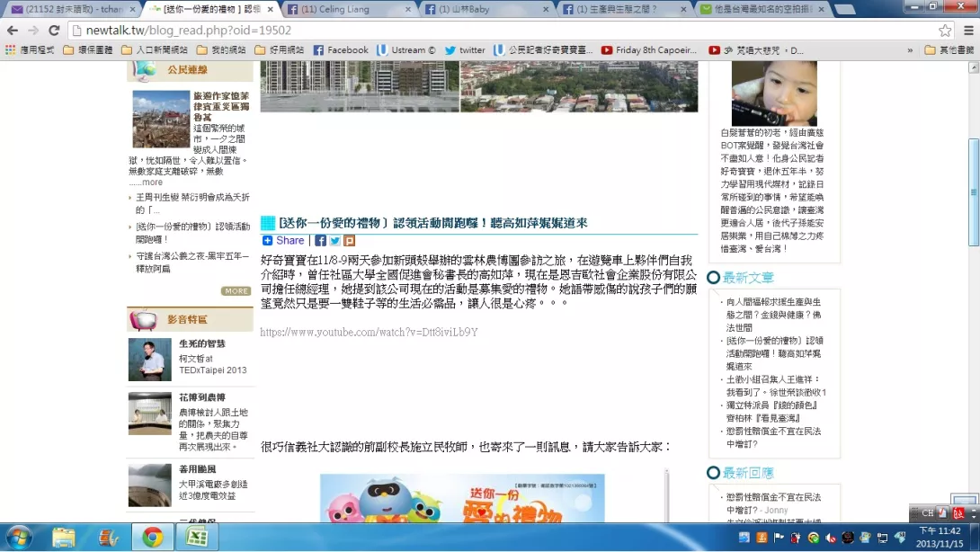The height and width of the screenshot is (552, 980).
Task: Click the 影音特區 section header
Action: [190, 319]
